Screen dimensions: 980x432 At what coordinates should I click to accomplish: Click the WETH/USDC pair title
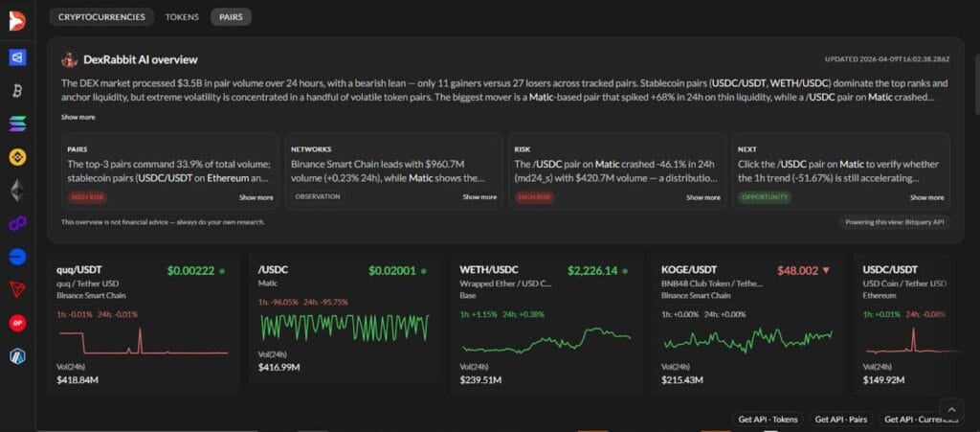tap(489, 270)
